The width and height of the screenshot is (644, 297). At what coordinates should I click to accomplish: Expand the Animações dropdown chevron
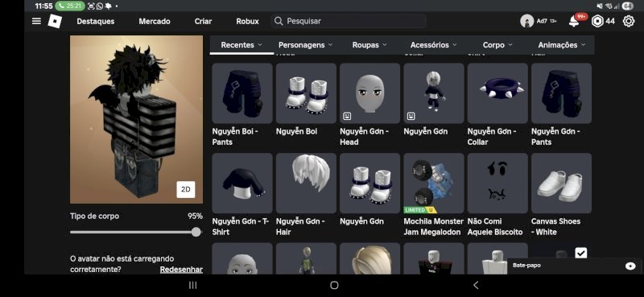583,45
